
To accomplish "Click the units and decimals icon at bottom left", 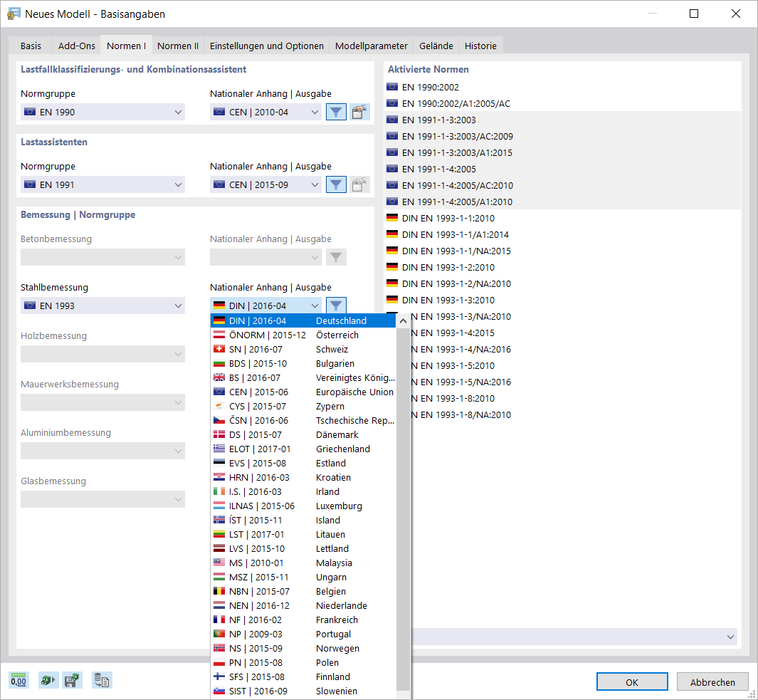I will pos(19,681).
